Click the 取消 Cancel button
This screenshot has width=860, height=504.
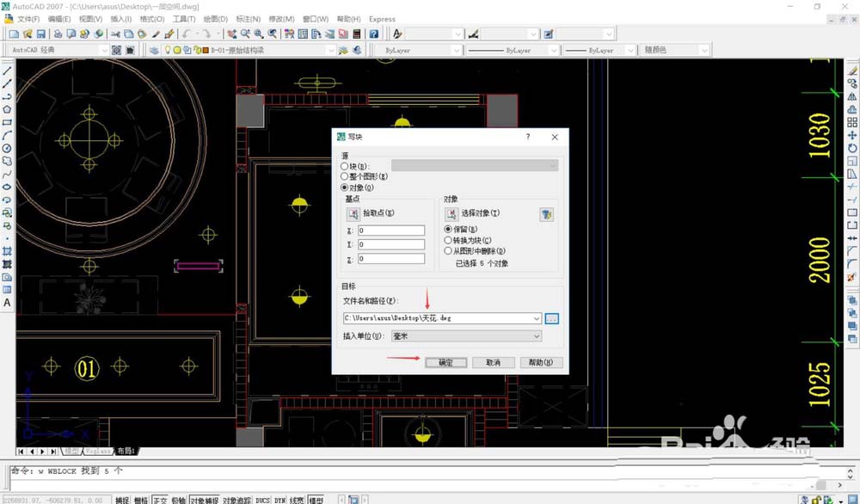[x=493, y=363]
